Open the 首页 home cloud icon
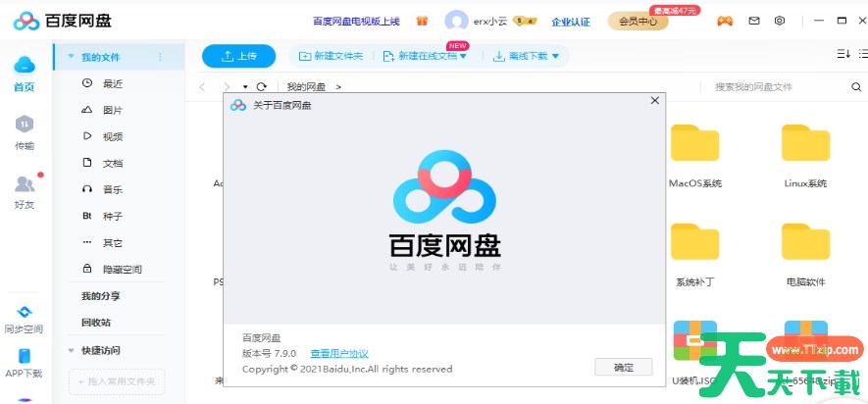868x404 pixels. point(24,66)
